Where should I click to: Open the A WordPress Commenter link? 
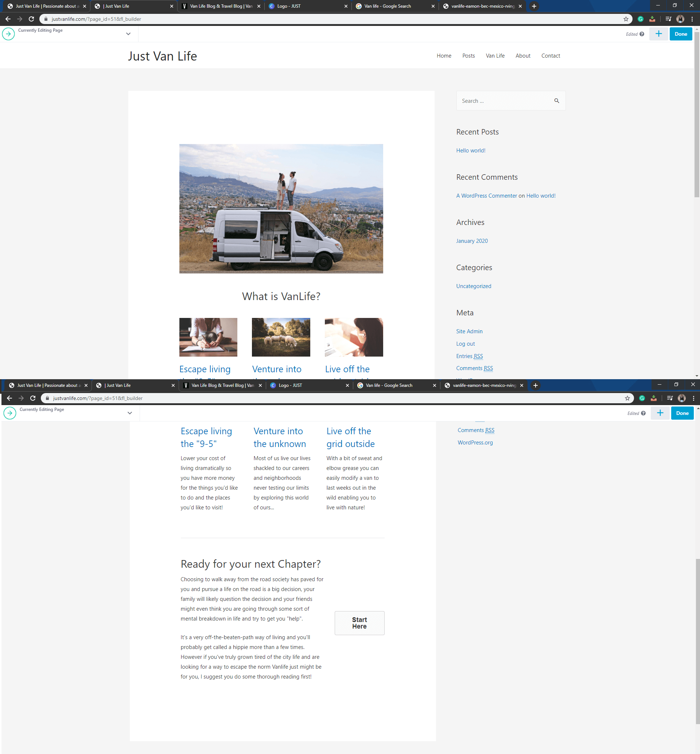(486, 195)
